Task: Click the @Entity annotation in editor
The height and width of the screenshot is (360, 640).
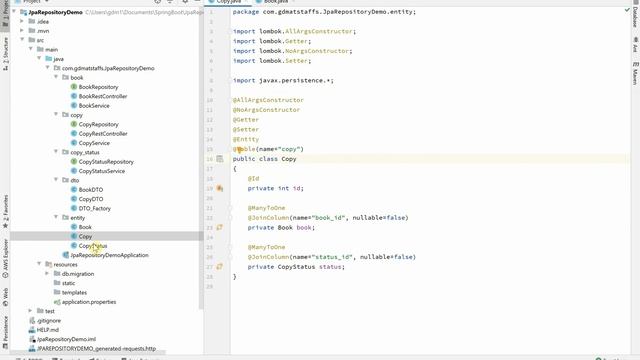Action: tap(246, 139)
